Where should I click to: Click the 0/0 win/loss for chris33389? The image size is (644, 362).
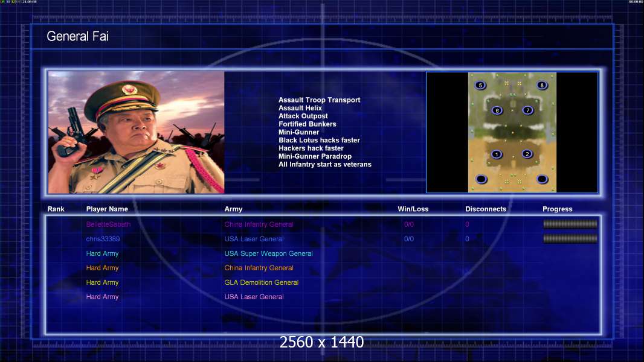coord(409,238)
